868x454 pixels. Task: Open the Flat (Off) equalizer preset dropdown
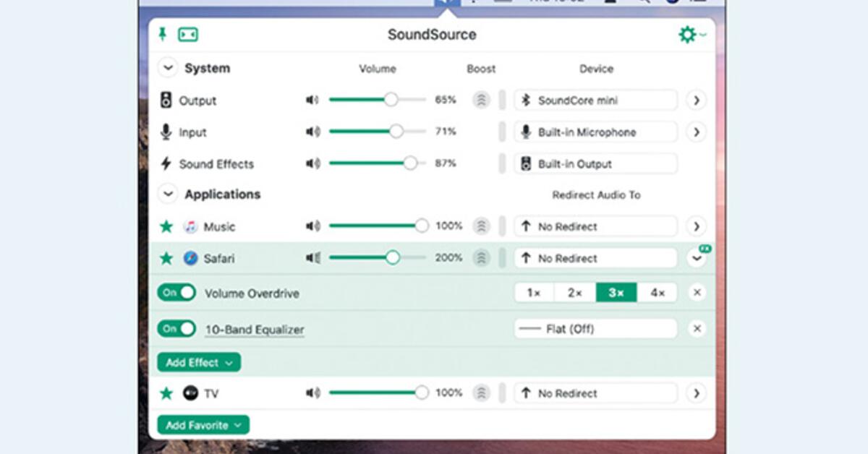[x=595, y=328]
